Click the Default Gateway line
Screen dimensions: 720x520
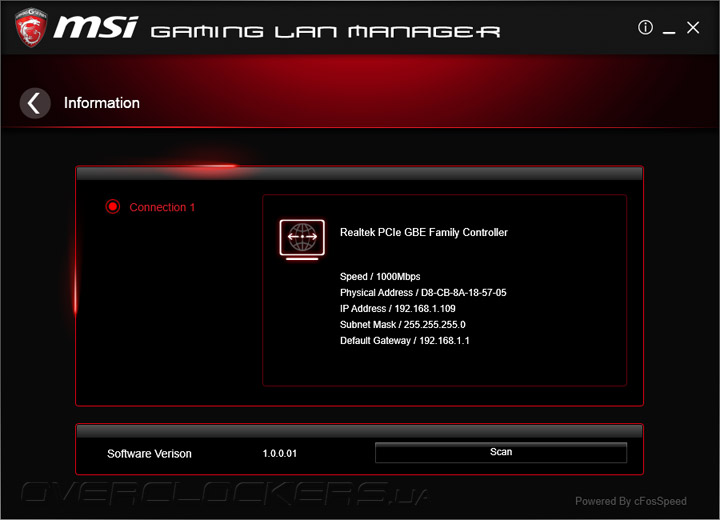[x=405, y=341]
